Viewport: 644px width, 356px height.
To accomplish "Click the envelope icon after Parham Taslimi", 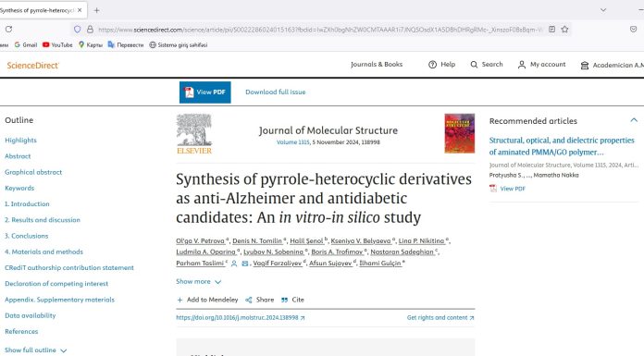I will tap(245, 264).
